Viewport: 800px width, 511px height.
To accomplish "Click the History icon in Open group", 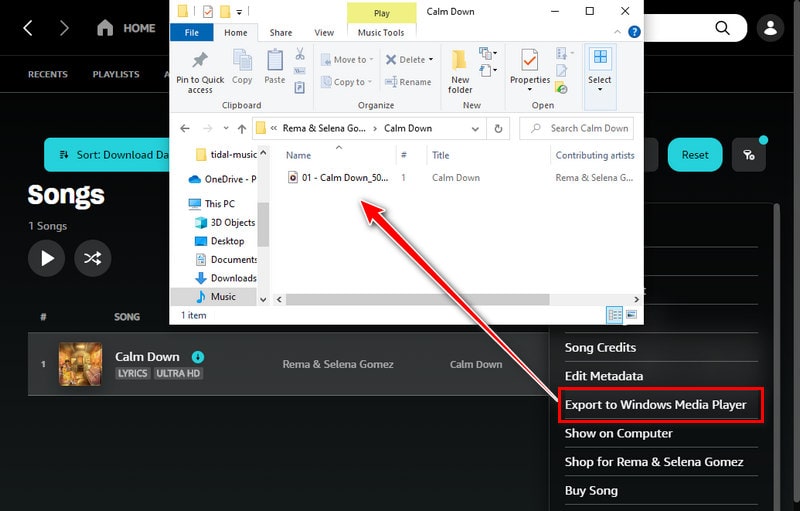I will (x=561, y=88).
